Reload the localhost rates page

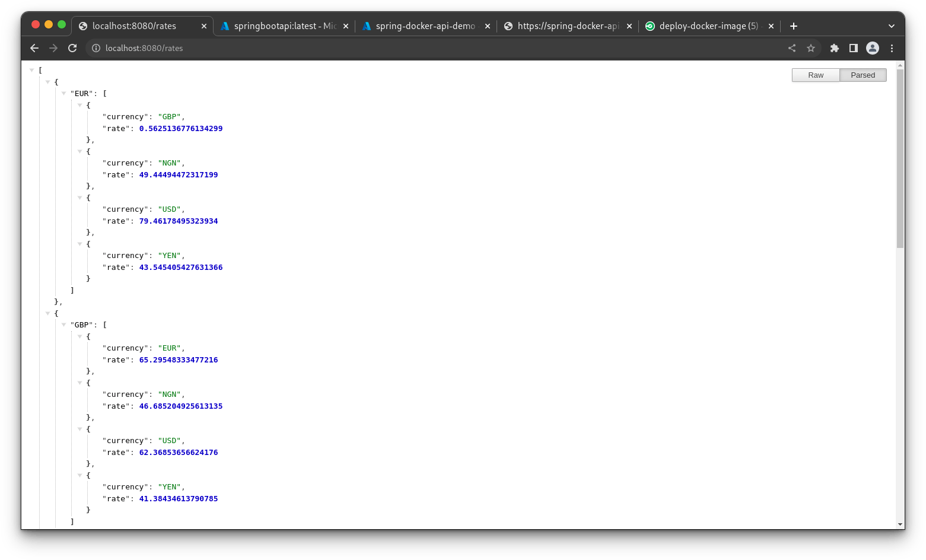[72, 48]
